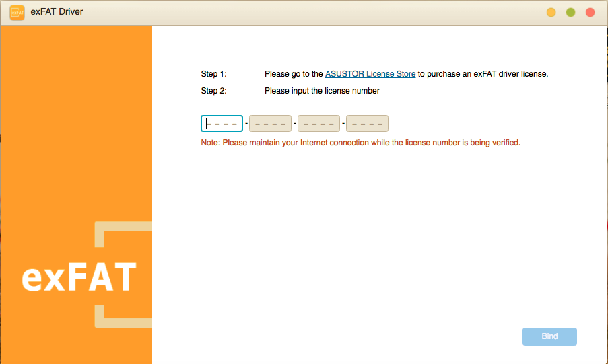Screen dimensions: 608x364
Task: Click the 'Step 2:' label
Action: coord(213,91)
